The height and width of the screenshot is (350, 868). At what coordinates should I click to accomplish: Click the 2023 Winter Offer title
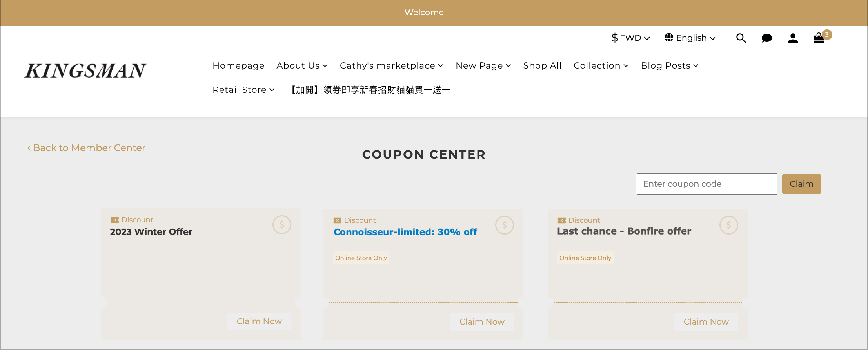click(x=151, y=232)
